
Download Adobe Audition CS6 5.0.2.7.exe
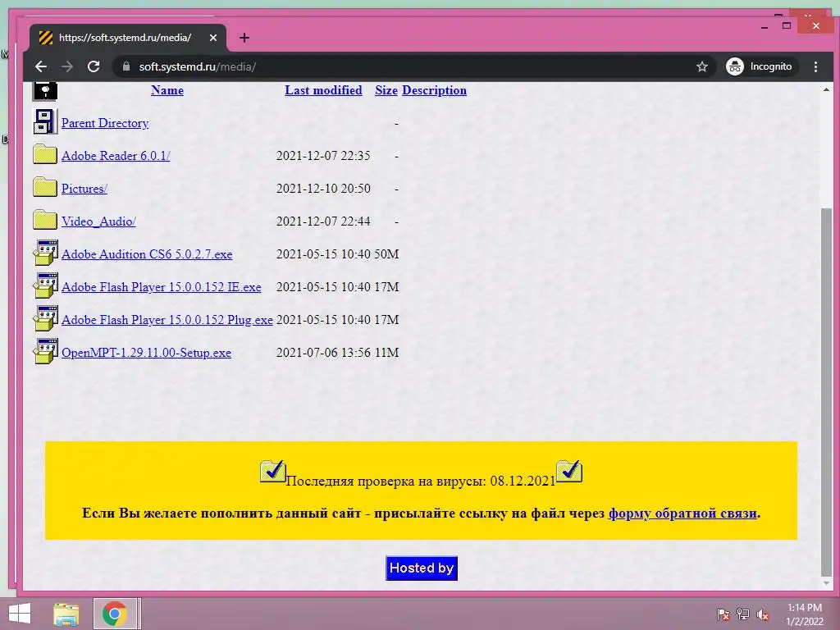[x=147, y=254]
